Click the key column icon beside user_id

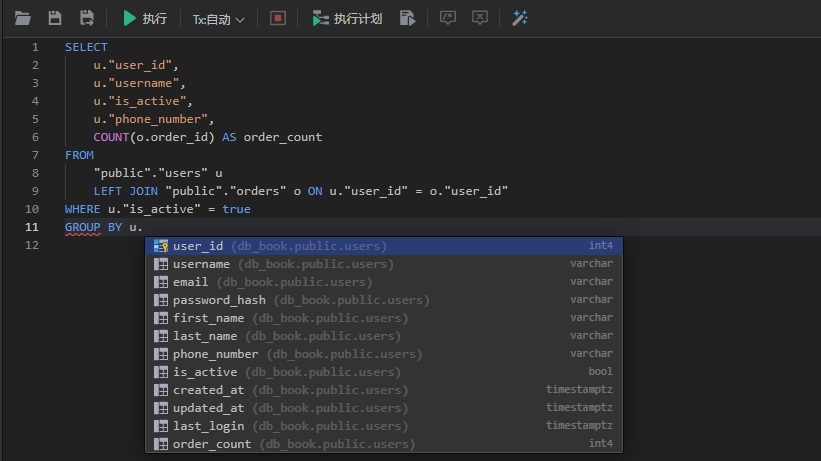161,246
